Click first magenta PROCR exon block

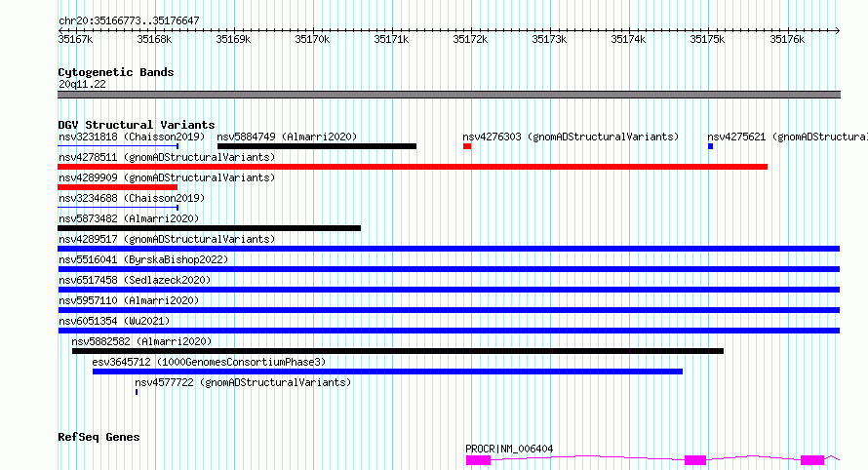478,460
